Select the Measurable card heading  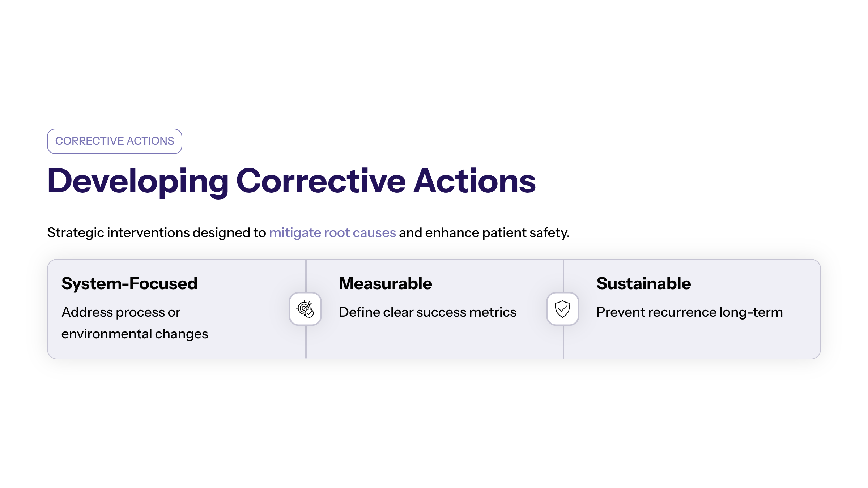(385, 283)
